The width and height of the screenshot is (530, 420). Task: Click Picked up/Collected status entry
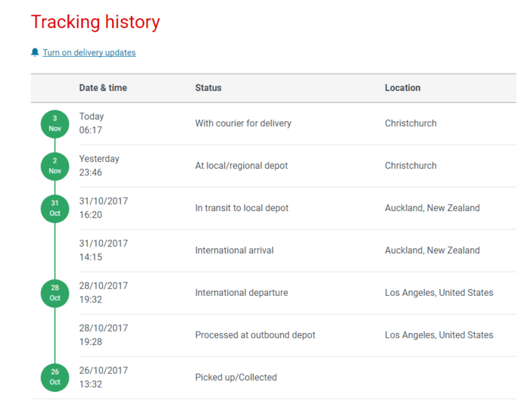(x=236, y=377)
